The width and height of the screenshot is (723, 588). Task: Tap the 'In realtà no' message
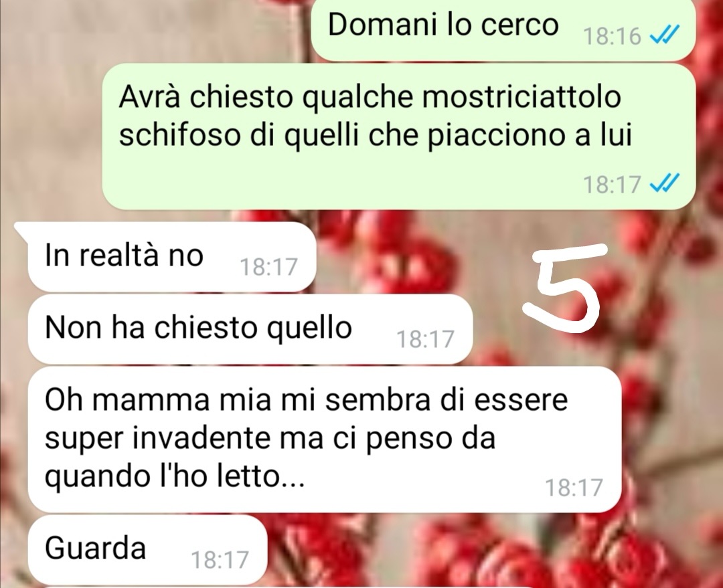[x=171, y=257]
